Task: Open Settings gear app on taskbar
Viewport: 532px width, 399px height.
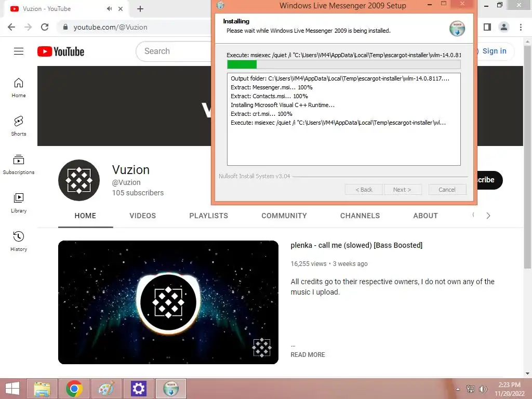Action: (x=138, y=389)
